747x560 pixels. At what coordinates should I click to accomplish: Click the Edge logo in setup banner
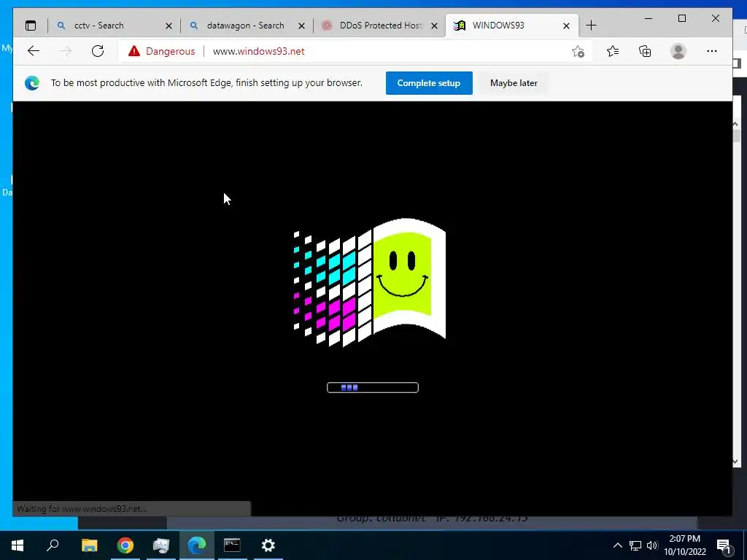(32, 83)
